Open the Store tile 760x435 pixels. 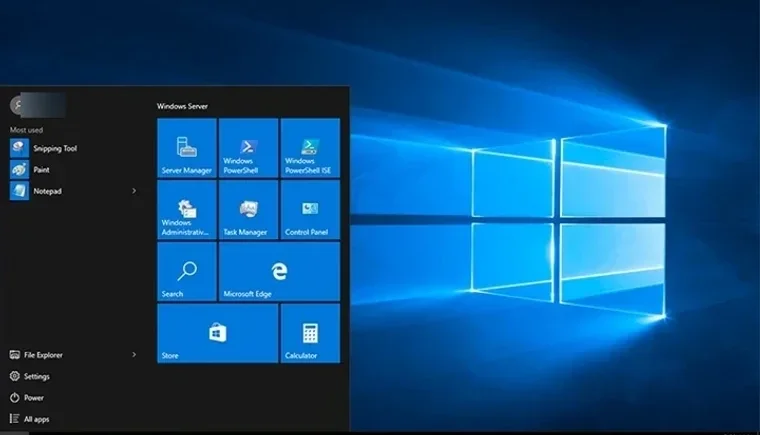click(218, 333)
